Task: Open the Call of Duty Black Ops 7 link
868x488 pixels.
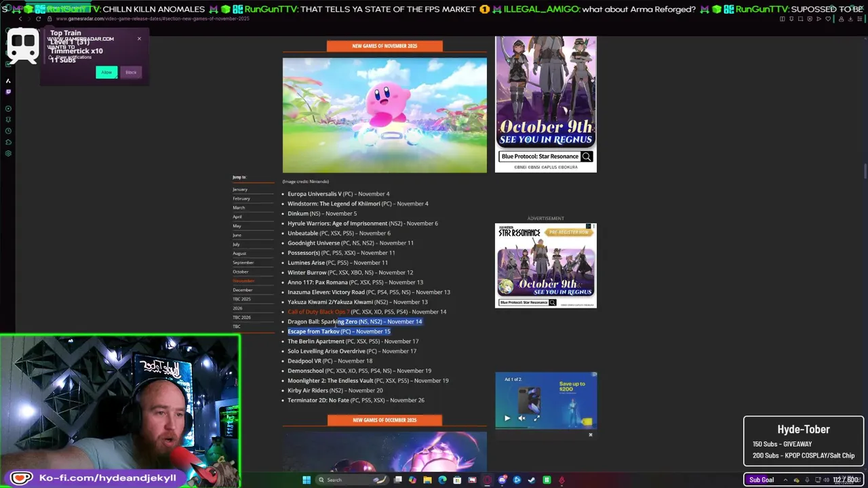Action: click(x=319, y=312)
